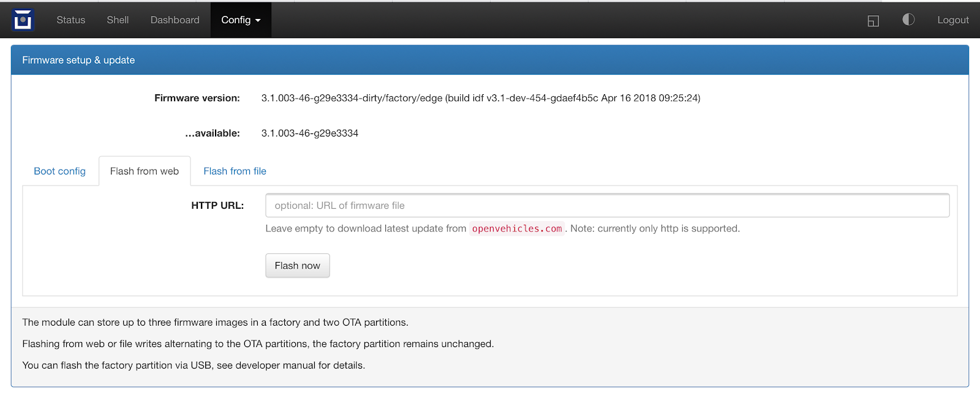Click the available version 3.1.003-46-g29e3334 text
Screen dimensions: 980x393
[310, 133]
